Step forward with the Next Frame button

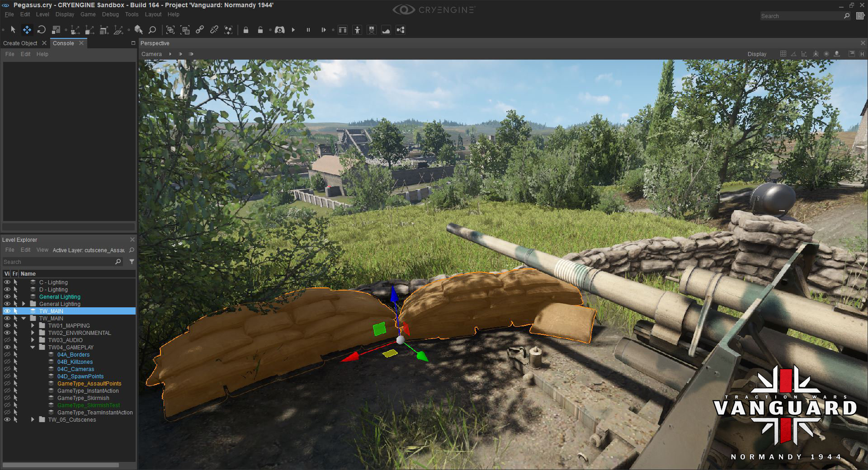(323, 30)
